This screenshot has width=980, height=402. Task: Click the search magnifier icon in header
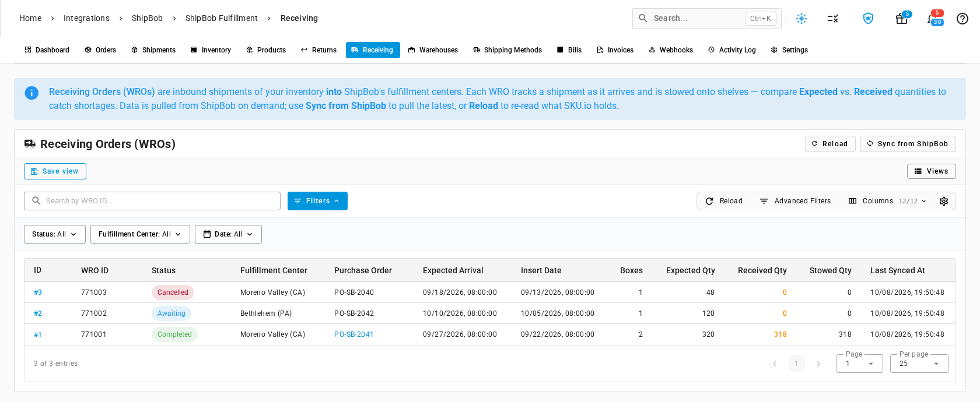pos(643,18)
